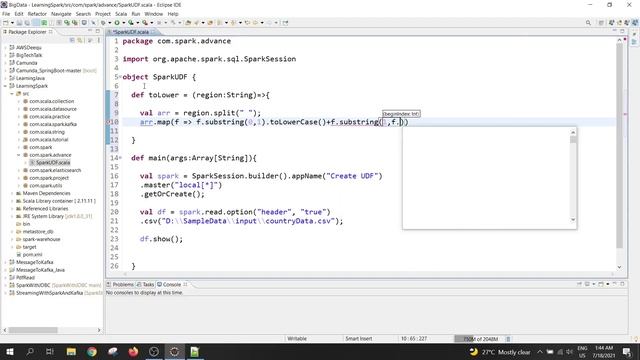
Task: Open the File menu
Action: pyautogui.click(x=6, y=14)
